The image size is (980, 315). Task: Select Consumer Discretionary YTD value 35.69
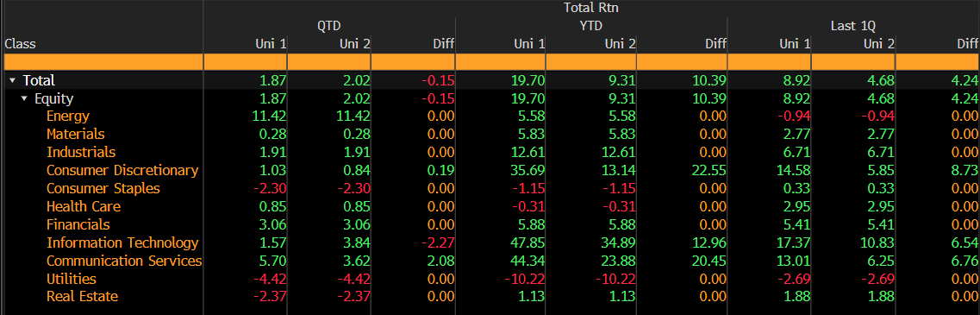pos(528,171)
